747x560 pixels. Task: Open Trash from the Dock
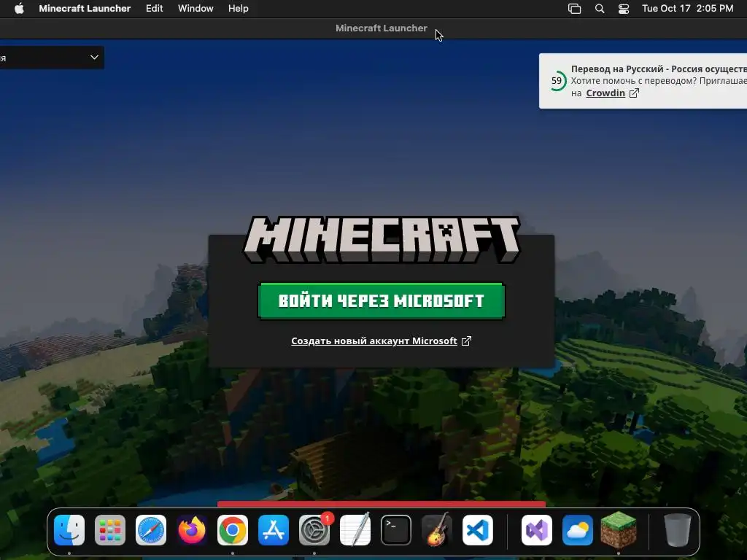pos(678,530)
